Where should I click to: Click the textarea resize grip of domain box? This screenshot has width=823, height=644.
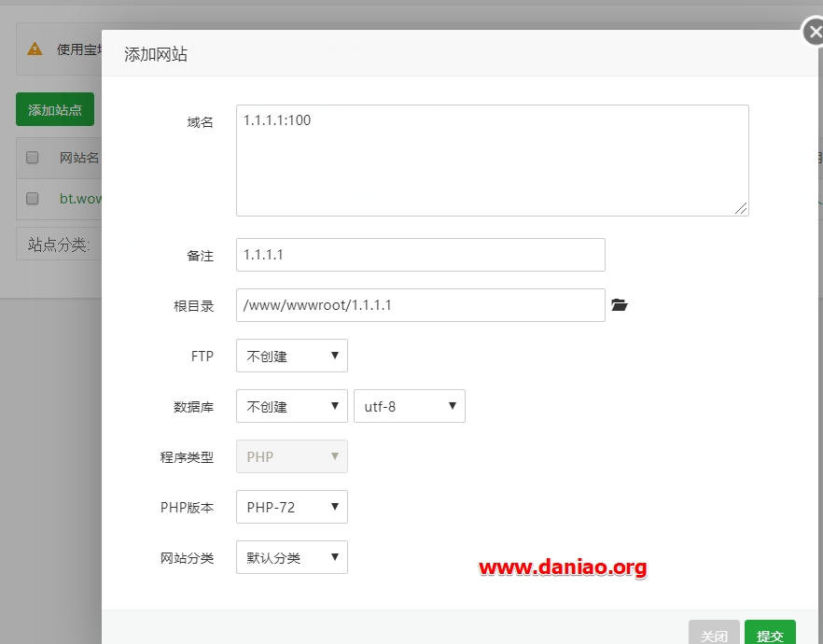click(x=741, y=208)
